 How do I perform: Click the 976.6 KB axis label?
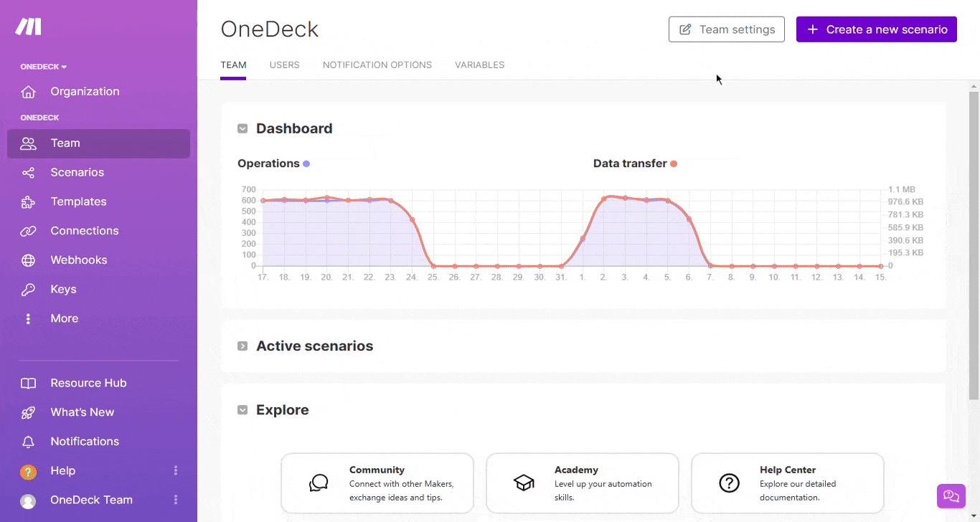tap(906, 202)
